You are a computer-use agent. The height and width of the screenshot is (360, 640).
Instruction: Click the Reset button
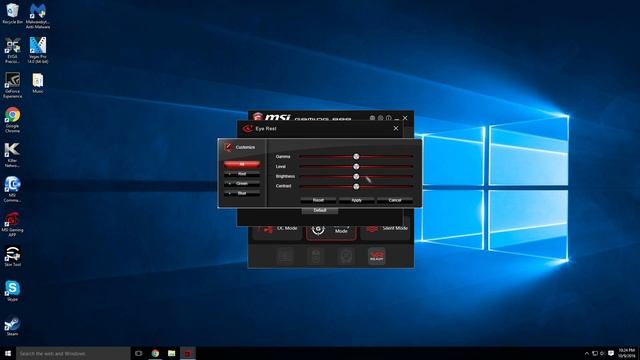318,200
